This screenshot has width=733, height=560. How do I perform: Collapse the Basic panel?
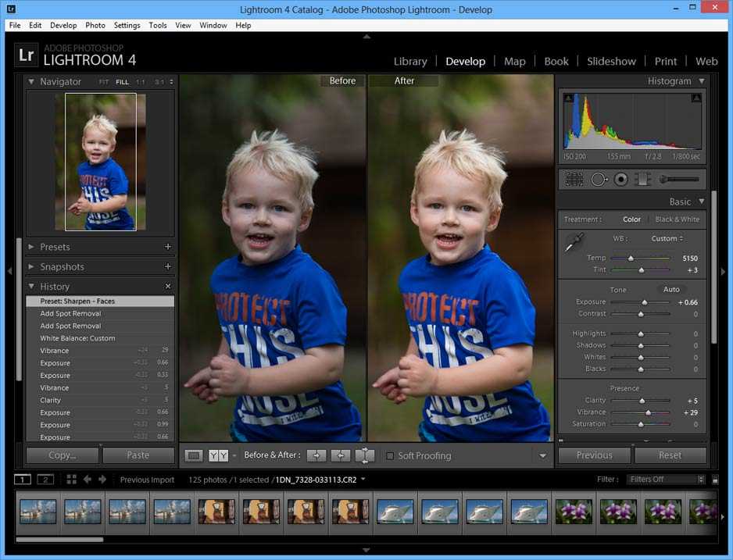(x=702, y=202)
